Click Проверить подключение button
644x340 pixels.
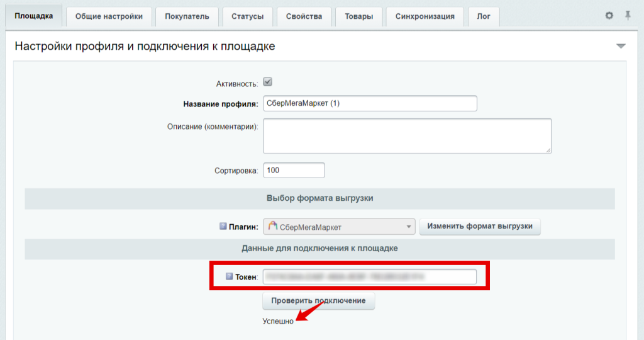[x=318, y=301]
